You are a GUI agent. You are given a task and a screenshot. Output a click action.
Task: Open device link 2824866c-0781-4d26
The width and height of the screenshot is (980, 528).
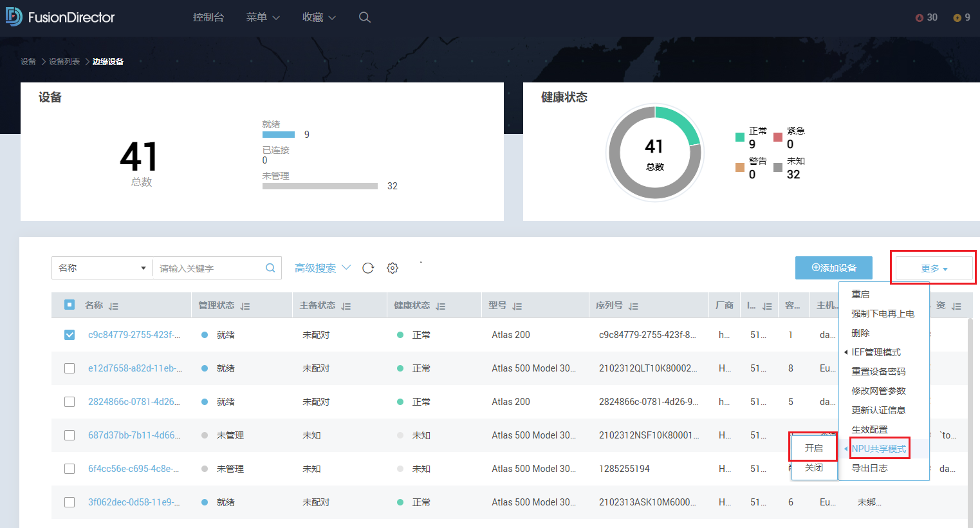(x=134, y=402)
